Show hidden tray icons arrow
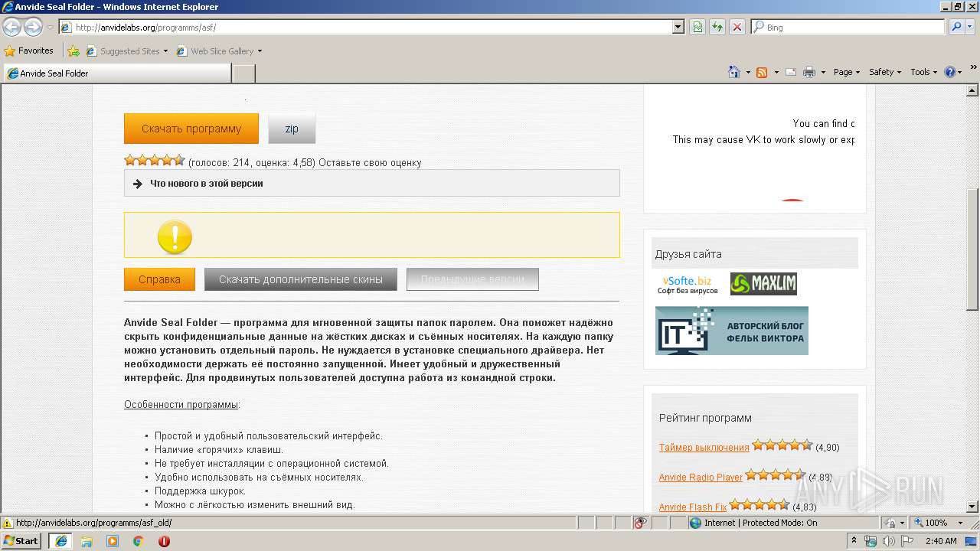980x551 pixels. tap(854, 541)
